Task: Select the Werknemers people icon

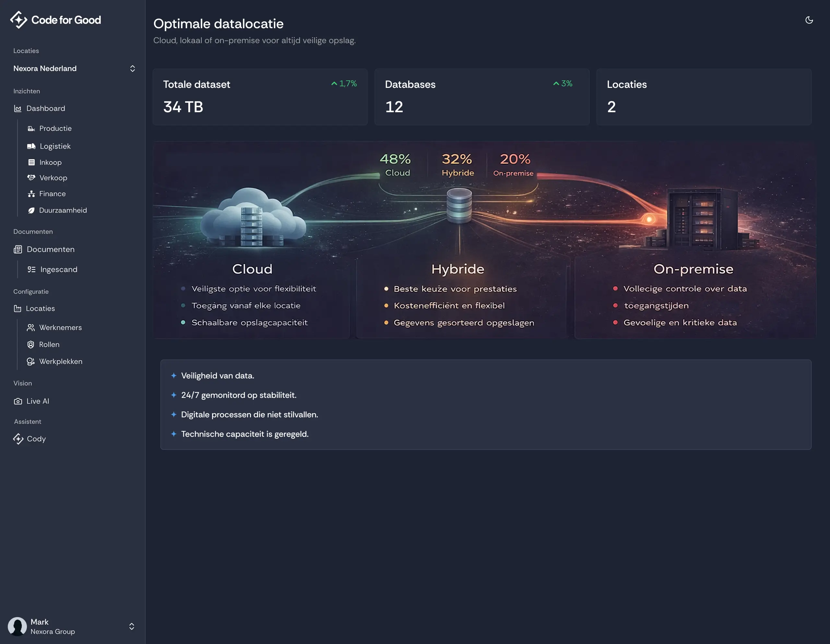Action: 31,327
